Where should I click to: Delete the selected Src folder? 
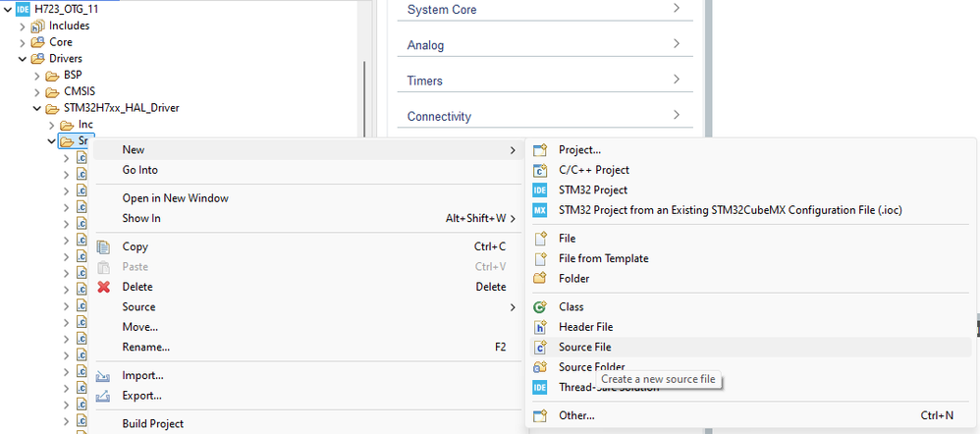[306, 287]
